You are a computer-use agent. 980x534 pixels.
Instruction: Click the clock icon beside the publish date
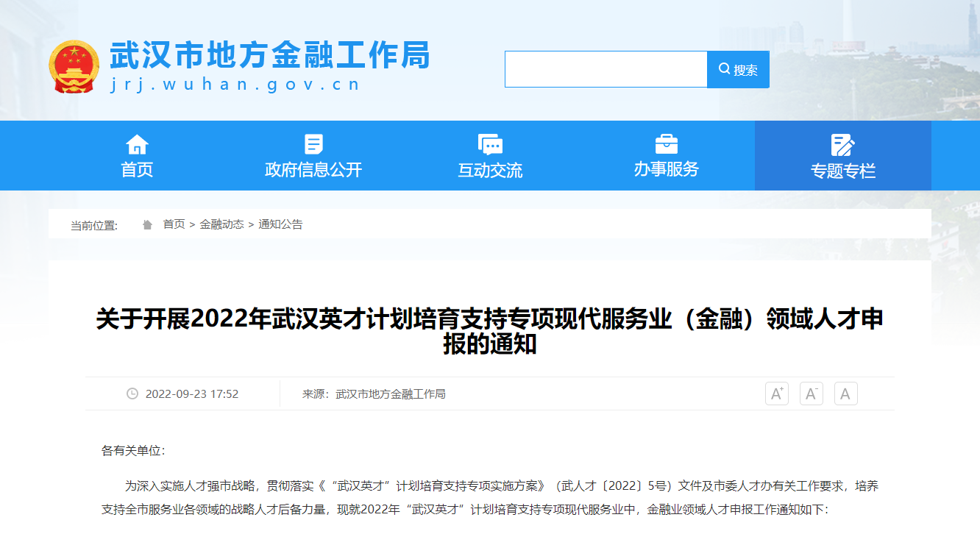click(x=132, y=394)
